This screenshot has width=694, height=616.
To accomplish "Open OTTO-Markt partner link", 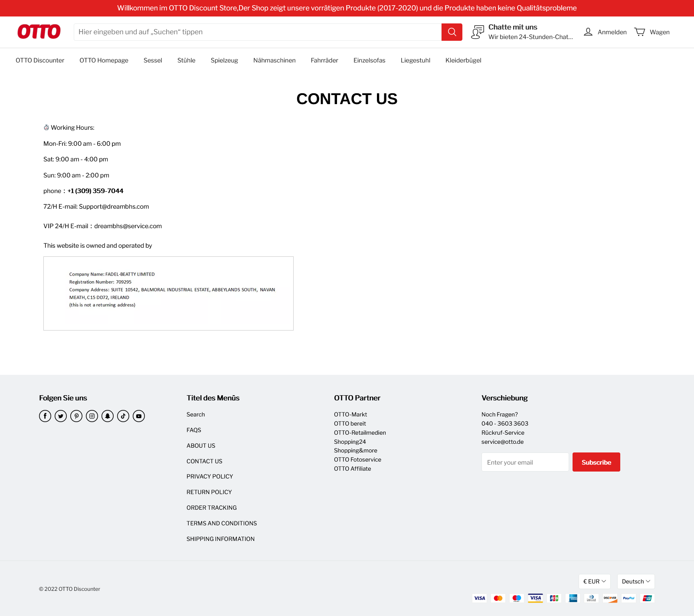I will click(350, 414).
